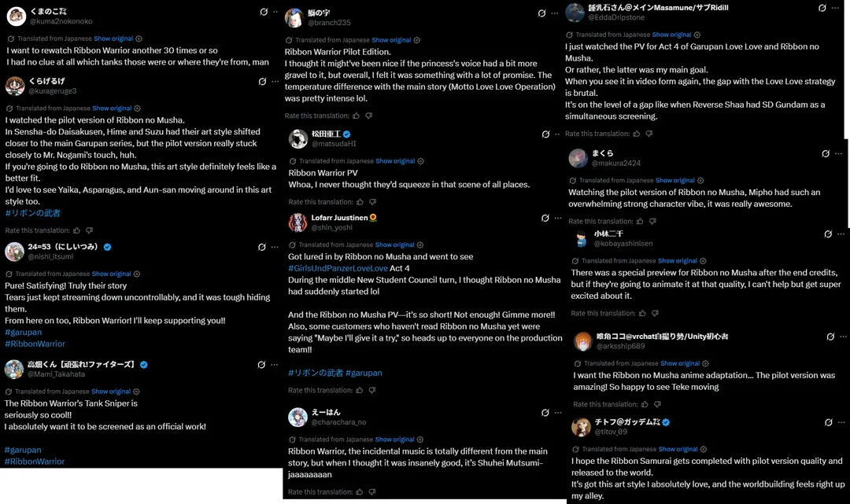
Task: Click the translate icon beside charachara_no's translation label
Action: coord(292,440)
